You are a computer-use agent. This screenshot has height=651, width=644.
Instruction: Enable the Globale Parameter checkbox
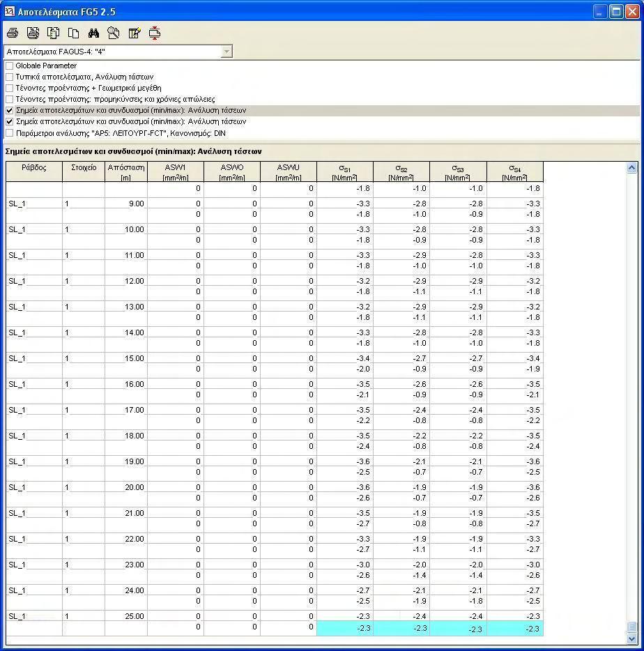coord(10,66)
